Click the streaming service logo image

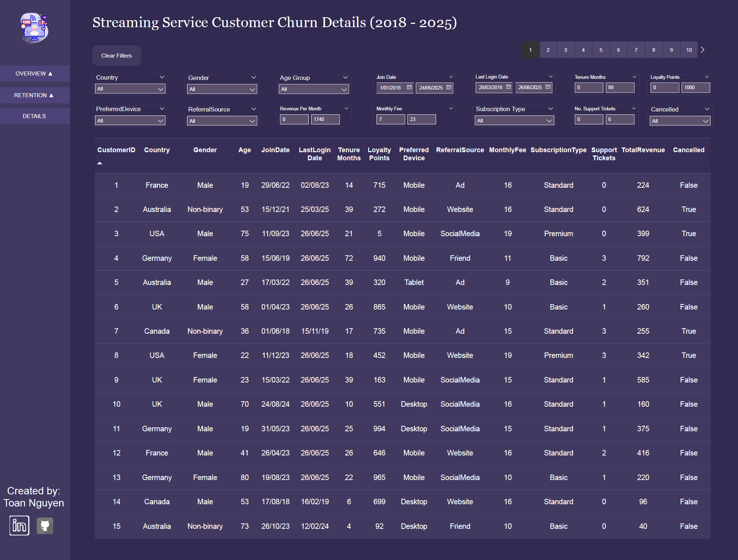(x=34, y=28)
